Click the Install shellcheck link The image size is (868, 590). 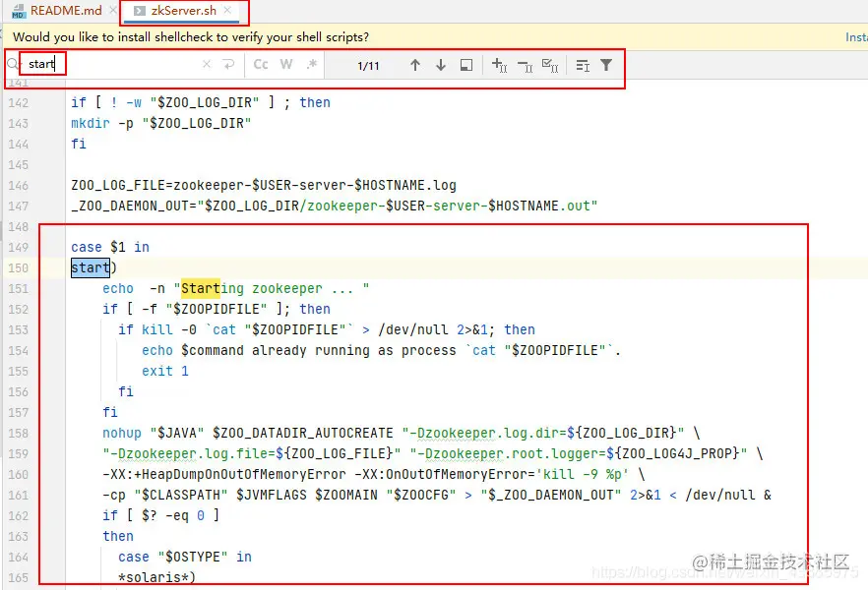(x=856, y=37)
